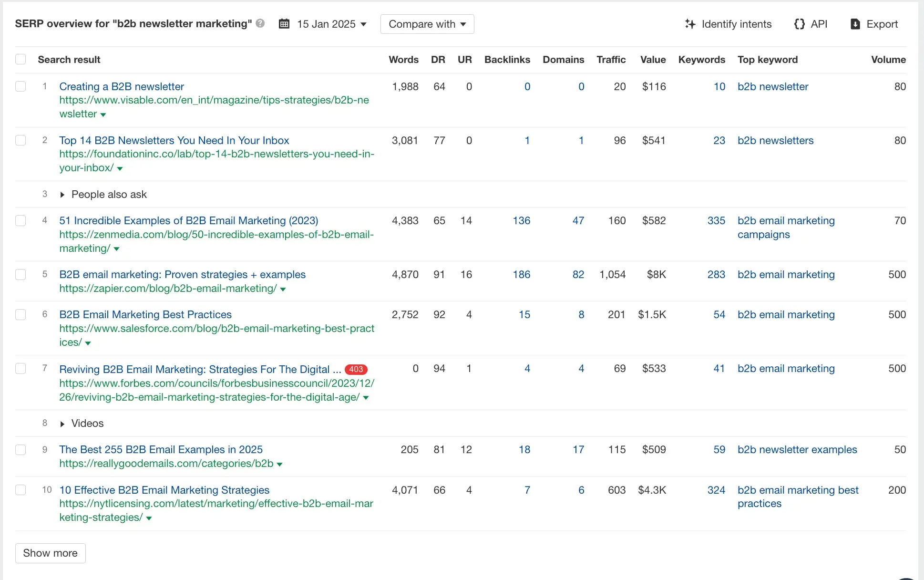
Task: Open the dropdown arrow after the foundationinc.co URL
Action: click(120, 168)
